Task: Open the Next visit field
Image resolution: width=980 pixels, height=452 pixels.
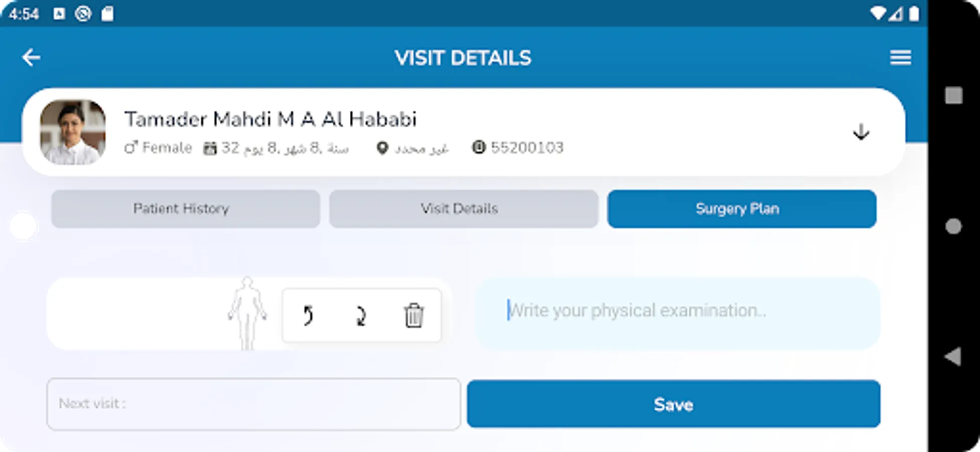Action: pos(253,404)
